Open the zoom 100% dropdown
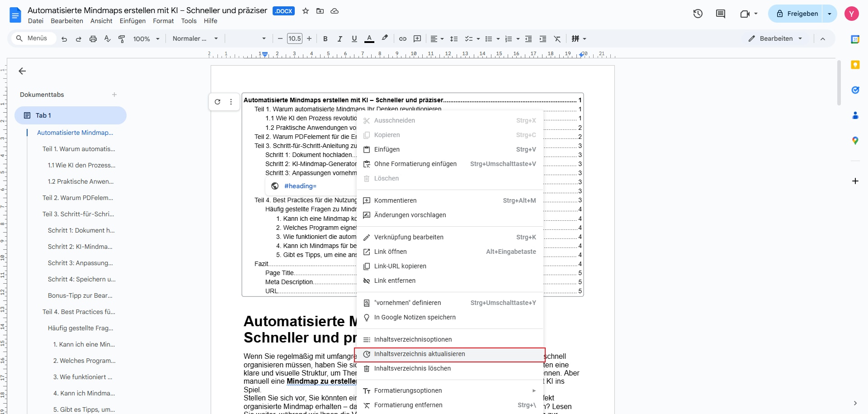 click(146, 39)
